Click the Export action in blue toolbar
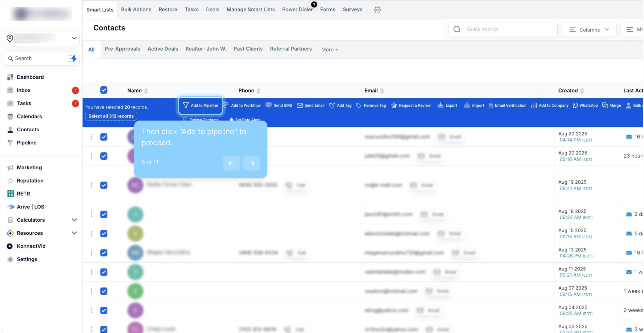The width and height of the screenshot is (644, 333). [447, 105]
